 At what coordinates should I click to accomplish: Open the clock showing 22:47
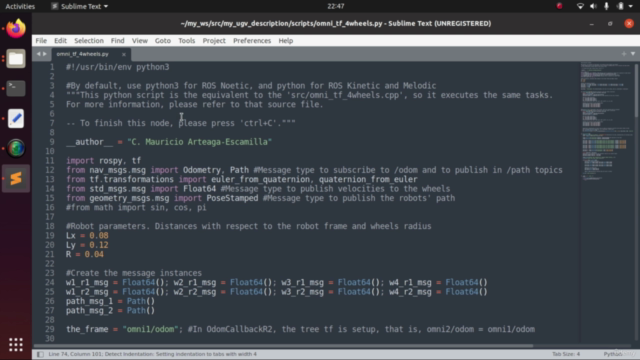(x=336, y=6)
